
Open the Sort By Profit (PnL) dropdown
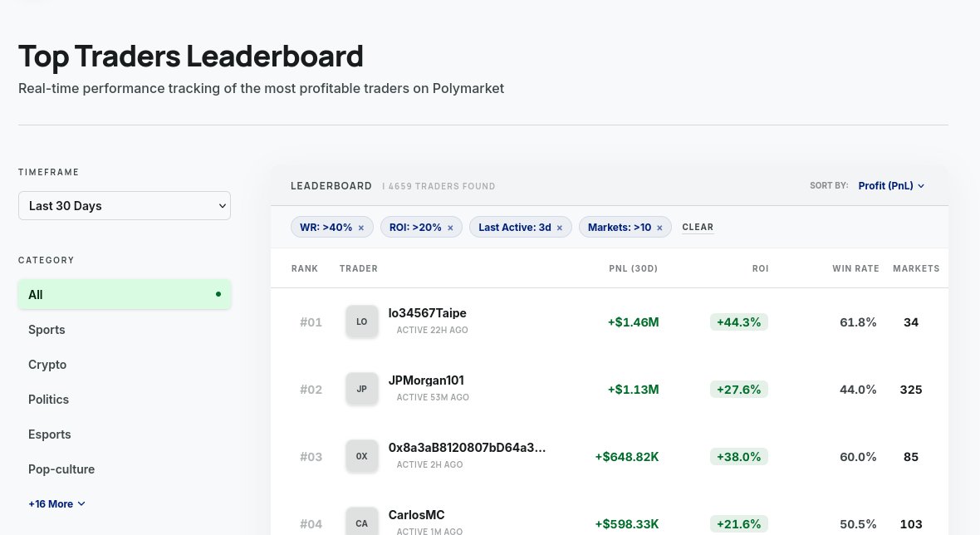[891, 185]
